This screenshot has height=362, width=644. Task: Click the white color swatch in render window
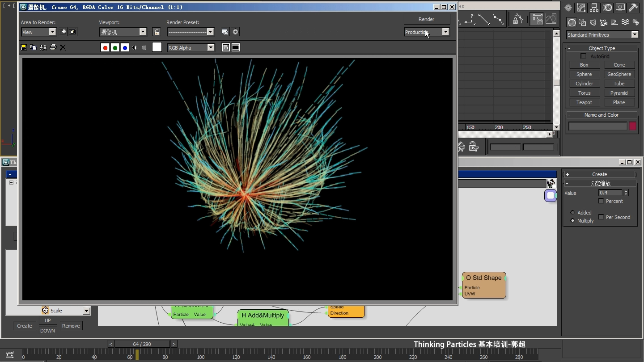[157, 47]
